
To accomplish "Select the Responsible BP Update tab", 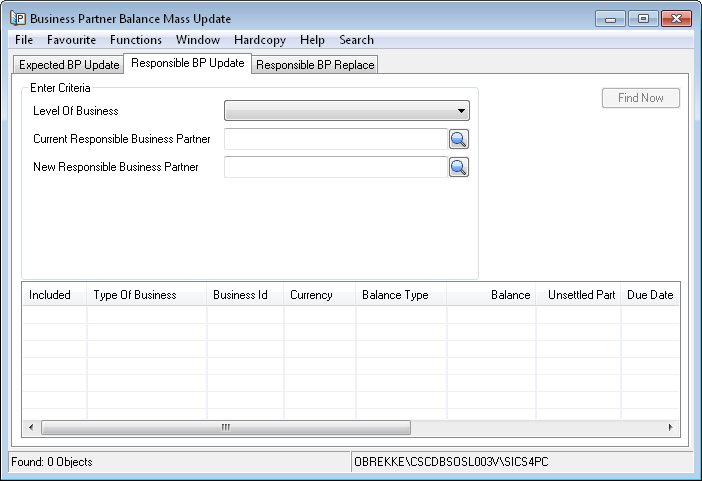I will pos(188,63).
